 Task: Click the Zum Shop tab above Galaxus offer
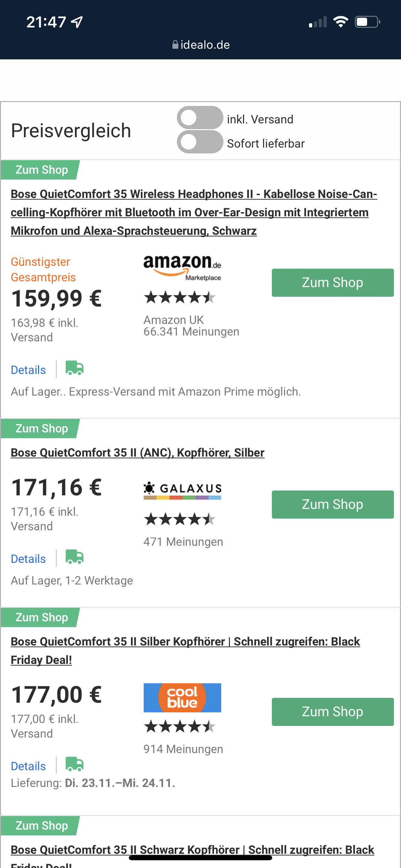tap(40, 428)
